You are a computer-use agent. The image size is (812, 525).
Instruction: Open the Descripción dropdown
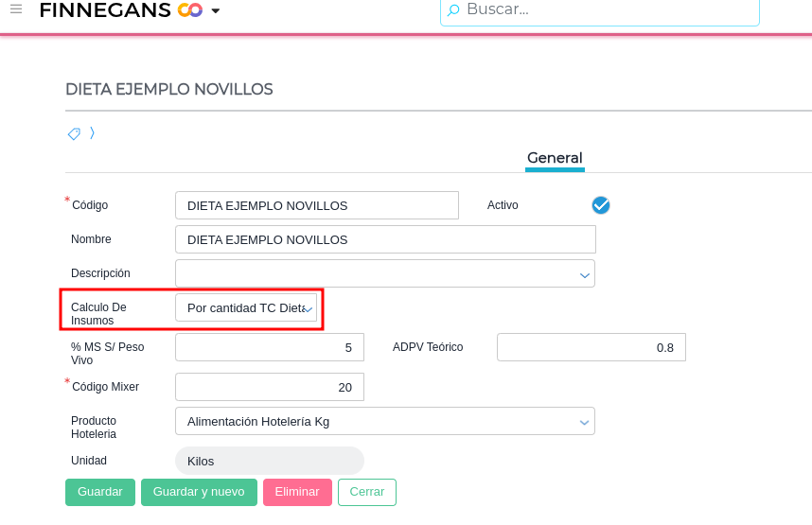click(x=584, y=274)
